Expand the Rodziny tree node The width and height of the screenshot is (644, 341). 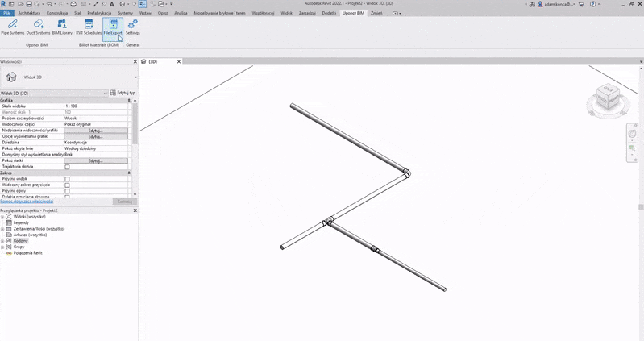(x=2, y=241)
